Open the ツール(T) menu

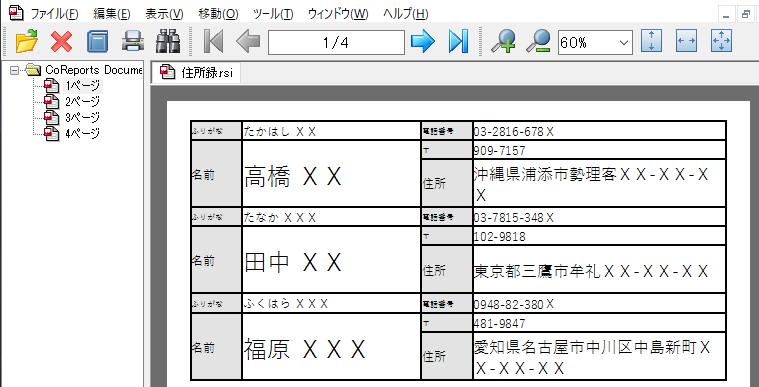tap(273, 14)
